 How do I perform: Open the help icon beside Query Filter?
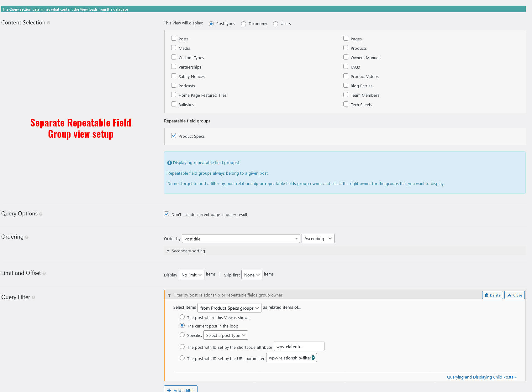[33, 297]
